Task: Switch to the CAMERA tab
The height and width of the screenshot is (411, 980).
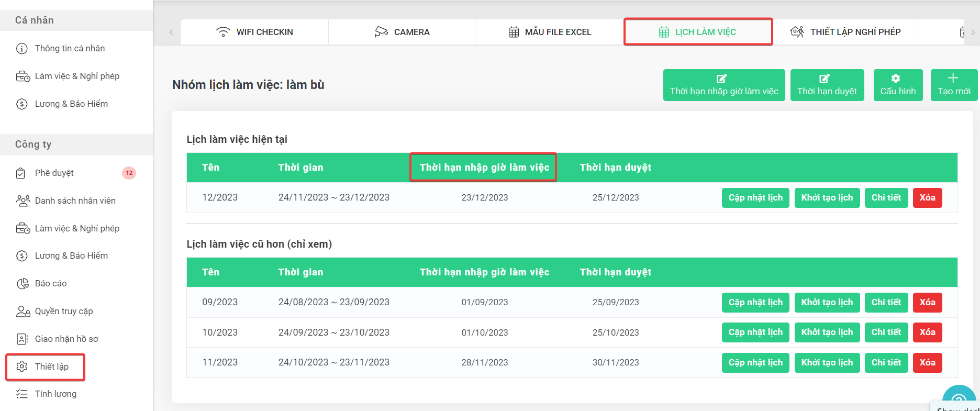Action: tap(402, 32)
